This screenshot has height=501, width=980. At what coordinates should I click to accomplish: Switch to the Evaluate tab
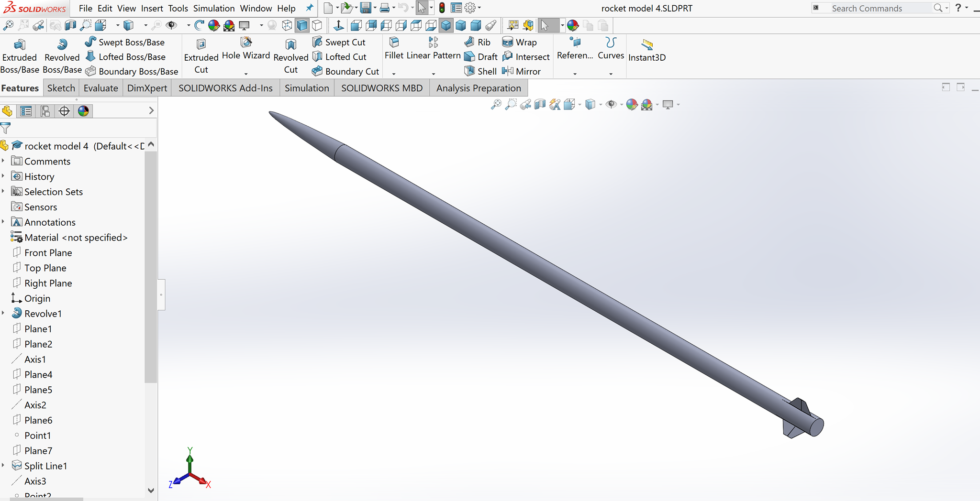[x=100, y=88]
